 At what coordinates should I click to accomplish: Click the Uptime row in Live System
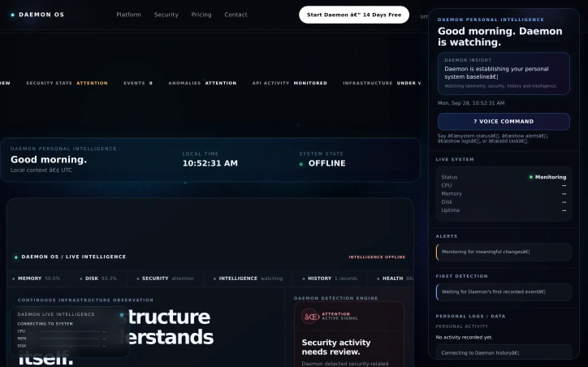coord(504,210)
